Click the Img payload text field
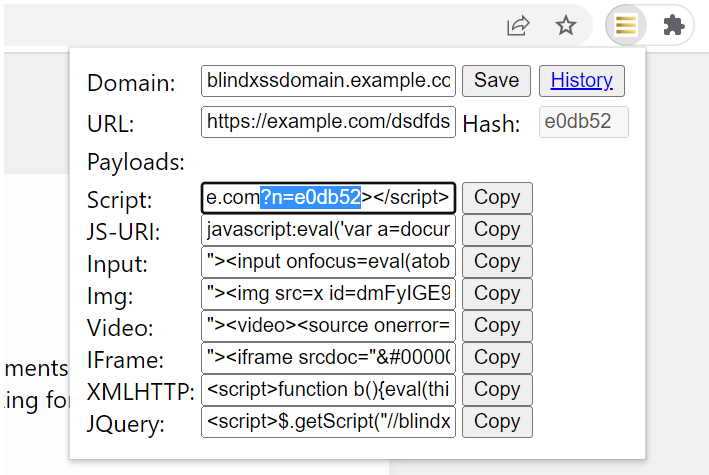Screen dimensions: 709x475 pos(328,294)
